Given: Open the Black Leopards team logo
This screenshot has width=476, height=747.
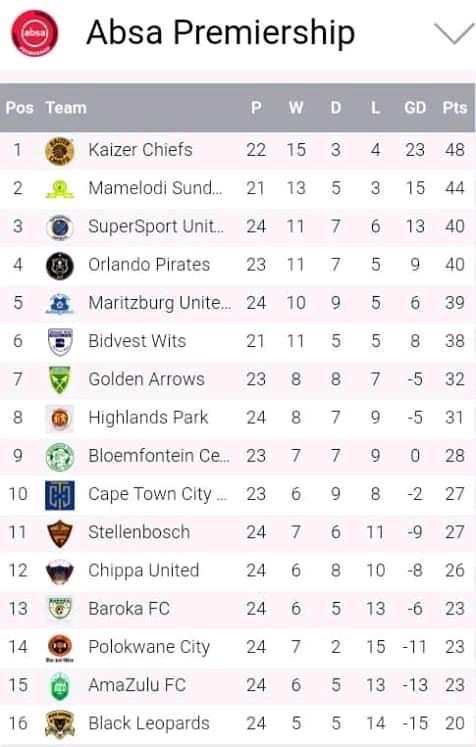Looking at the screenshot, I should pos(60,725).
